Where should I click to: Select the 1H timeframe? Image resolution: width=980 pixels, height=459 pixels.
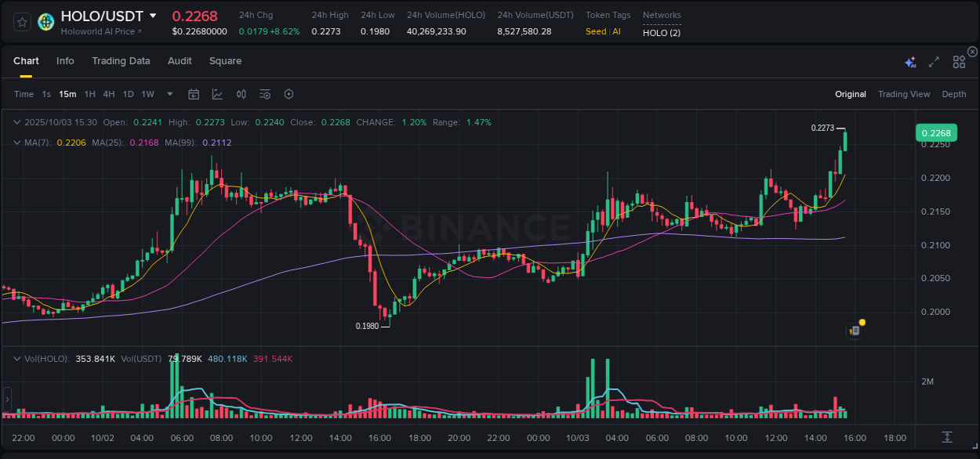89,94
